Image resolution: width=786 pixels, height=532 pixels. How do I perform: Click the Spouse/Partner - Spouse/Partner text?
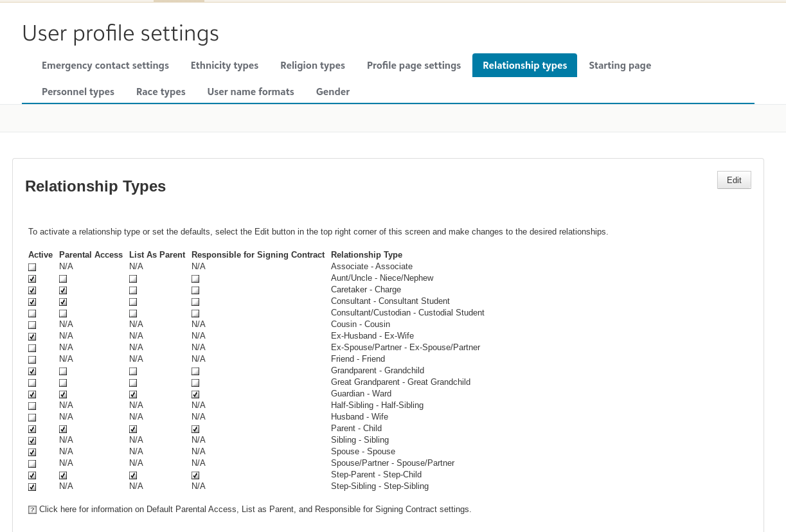(x=393, y=463)
